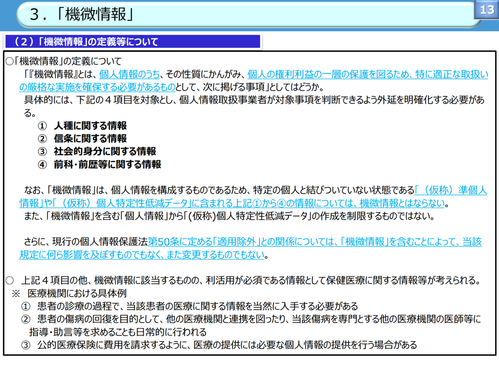Click the bullet line 上記4項目の他、機微情報に該当
The image size is (499, 369).
[243, 280]
